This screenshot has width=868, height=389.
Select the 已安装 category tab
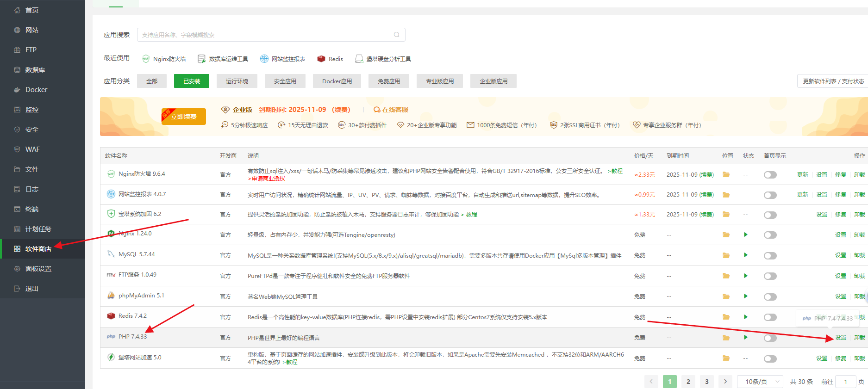pyautogui.click(x=191, y=81)
